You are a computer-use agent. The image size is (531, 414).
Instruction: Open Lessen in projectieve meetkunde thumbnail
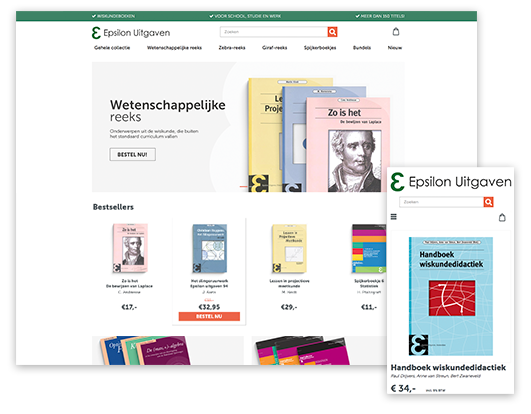289,248
